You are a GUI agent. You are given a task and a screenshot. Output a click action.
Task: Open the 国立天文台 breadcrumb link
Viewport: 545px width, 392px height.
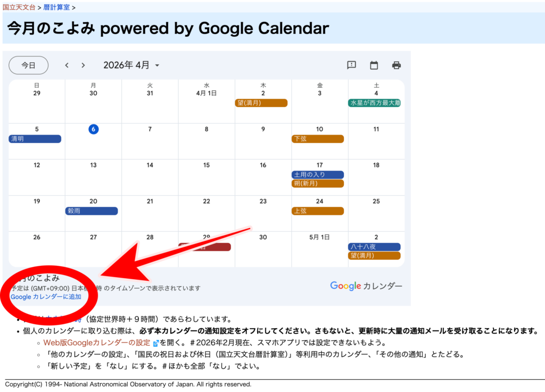(18, 7)
